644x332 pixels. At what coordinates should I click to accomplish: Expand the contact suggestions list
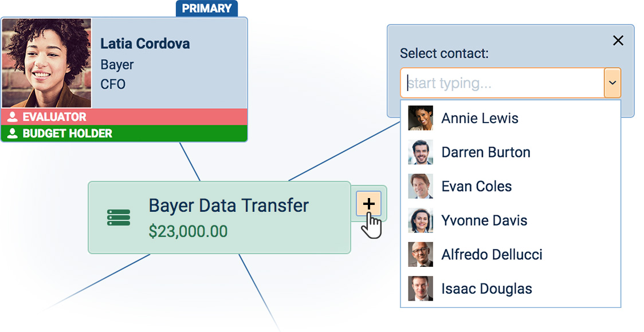pos(612,82)
